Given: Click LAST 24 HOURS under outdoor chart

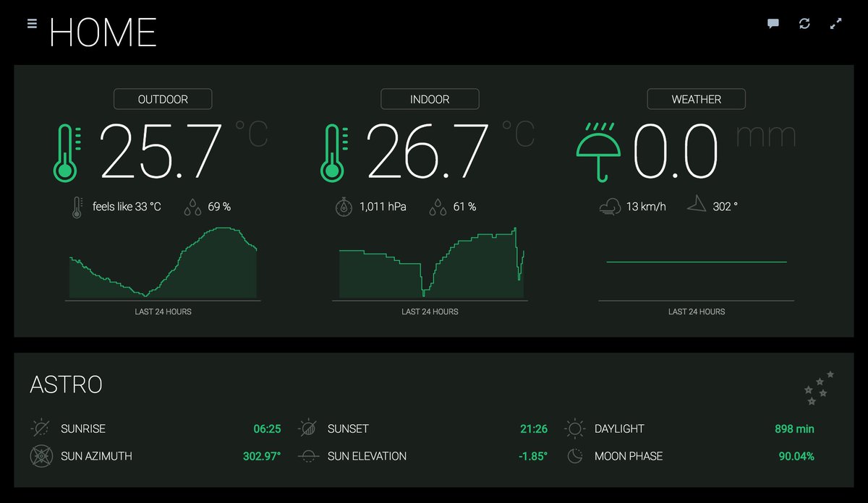Looking at the screenshot, I should pyautogui.click(x=163, y=312).
